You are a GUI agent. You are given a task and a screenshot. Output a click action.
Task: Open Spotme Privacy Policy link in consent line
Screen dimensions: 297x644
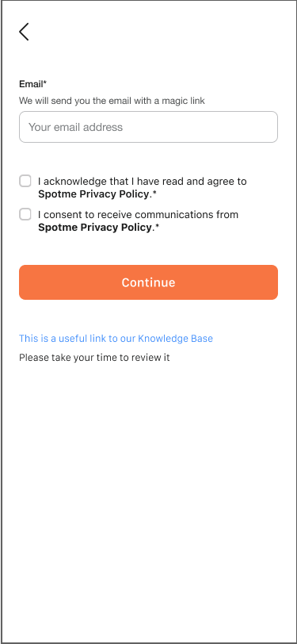point(95,227)
